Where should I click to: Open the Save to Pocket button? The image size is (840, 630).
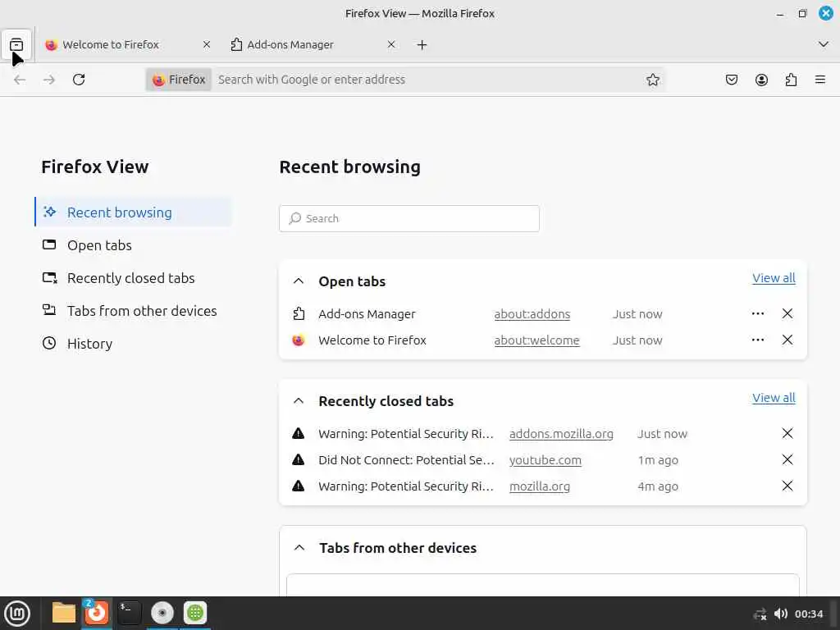[731, 80]
